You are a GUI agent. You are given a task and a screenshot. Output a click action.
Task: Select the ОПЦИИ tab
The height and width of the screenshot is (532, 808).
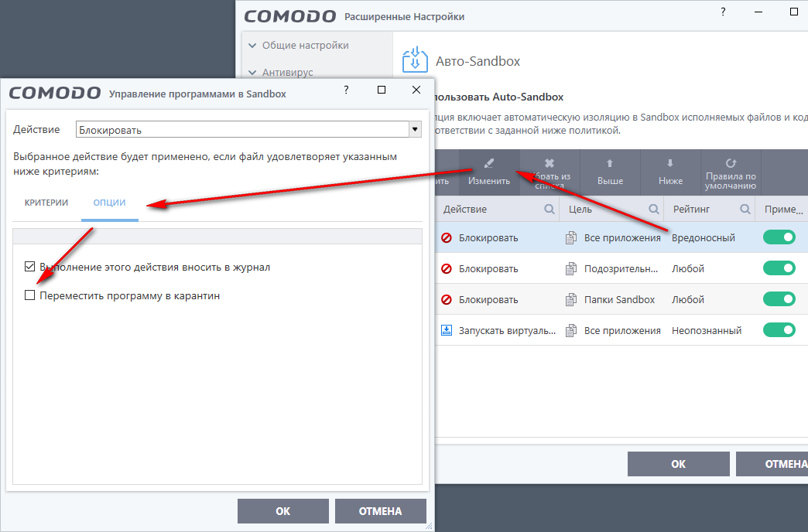(x=109, y=203)
